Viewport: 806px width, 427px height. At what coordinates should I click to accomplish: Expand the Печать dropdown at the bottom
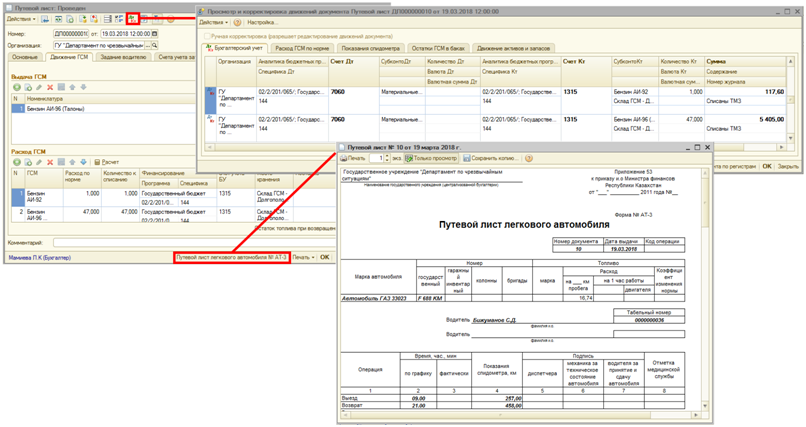coord(303,257)
